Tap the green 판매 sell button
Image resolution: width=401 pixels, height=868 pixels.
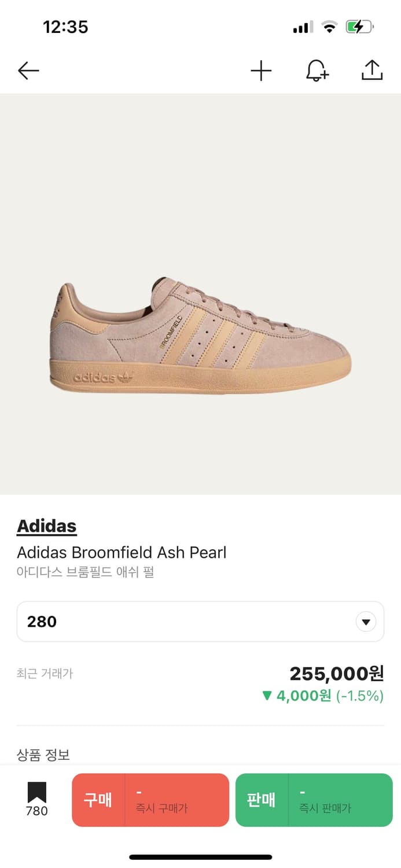click(314, 800)
